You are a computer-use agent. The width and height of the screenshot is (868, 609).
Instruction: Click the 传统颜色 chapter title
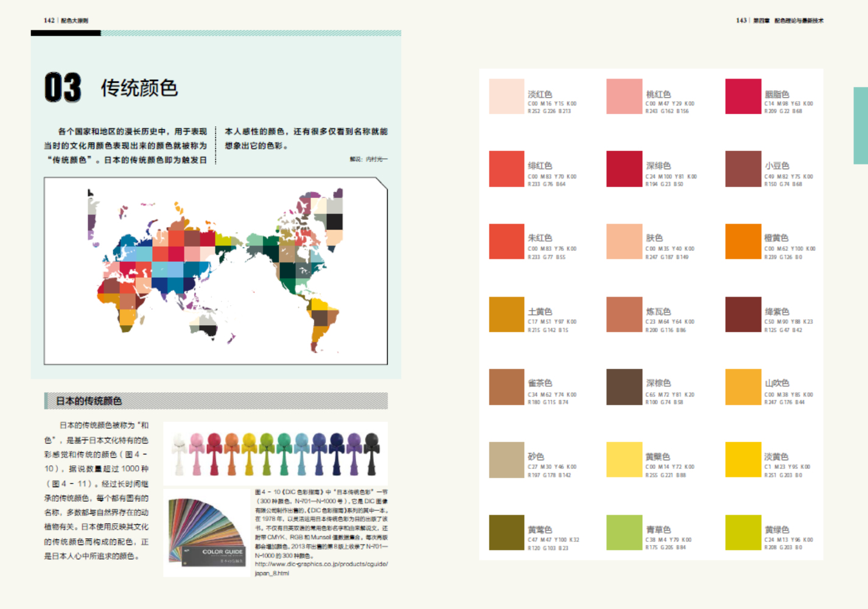pos(139,88)
